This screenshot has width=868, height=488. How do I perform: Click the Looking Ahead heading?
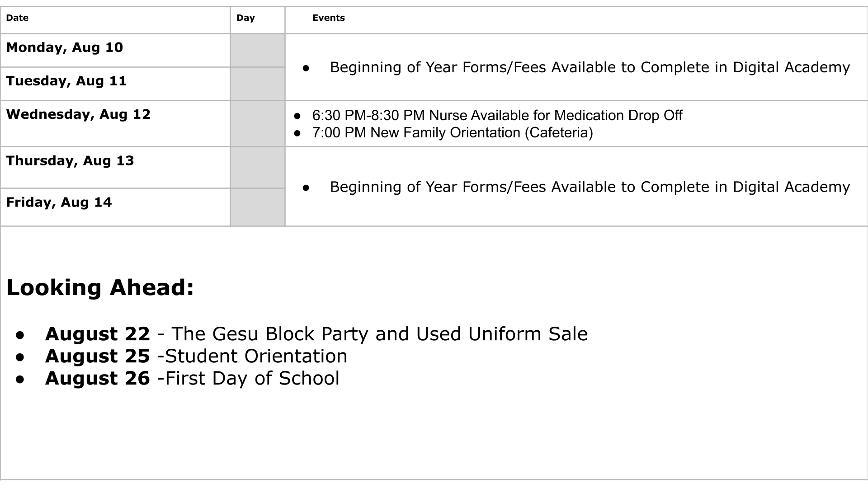pyautogui.click(x=100, y=287)
